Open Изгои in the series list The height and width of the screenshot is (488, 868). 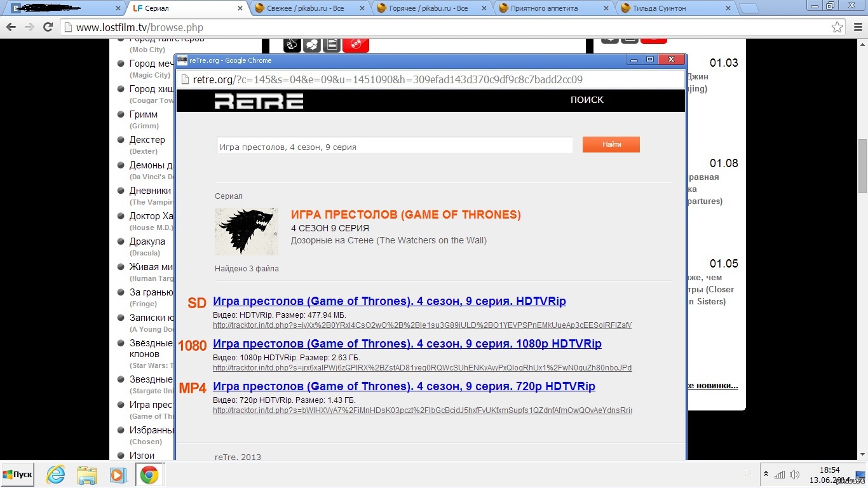tap(142, 456)
